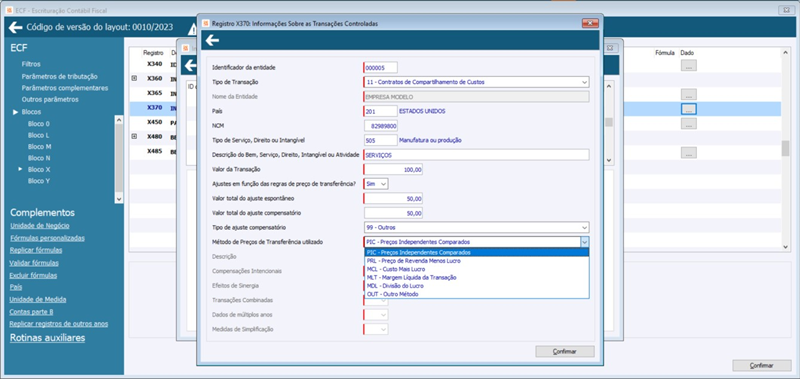Click Identificador da entidade field
This screenshot has width=800, height=379.
click(381, 67)
